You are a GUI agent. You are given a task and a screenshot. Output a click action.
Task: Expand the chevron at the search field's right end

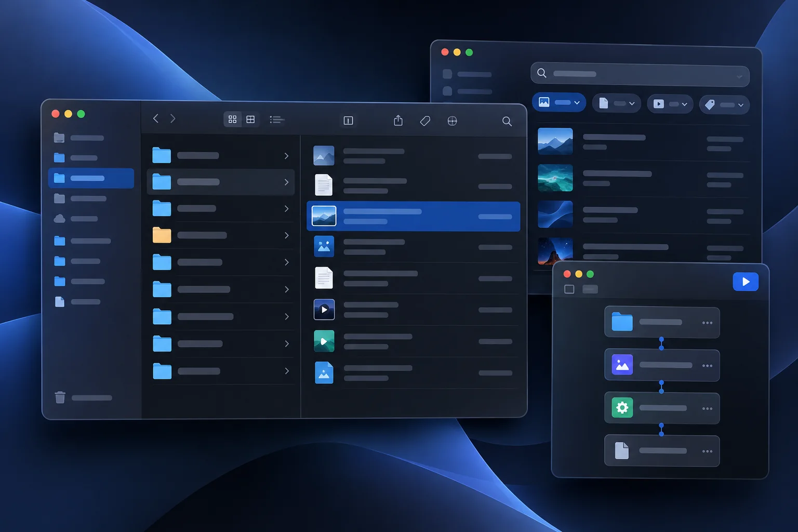click(x=740, y=77)
